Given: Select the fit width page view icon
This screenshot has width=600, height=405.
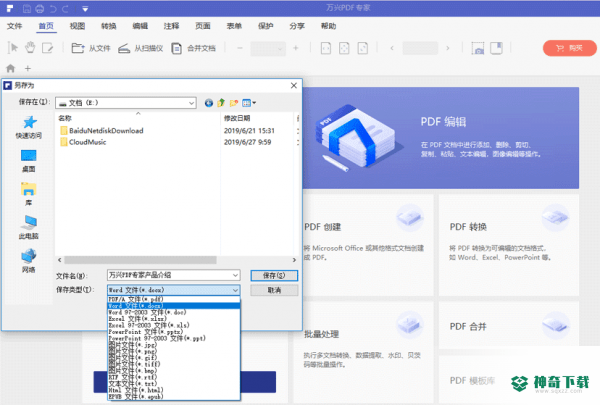Looking at the screenshot, I should click(326, 48).
